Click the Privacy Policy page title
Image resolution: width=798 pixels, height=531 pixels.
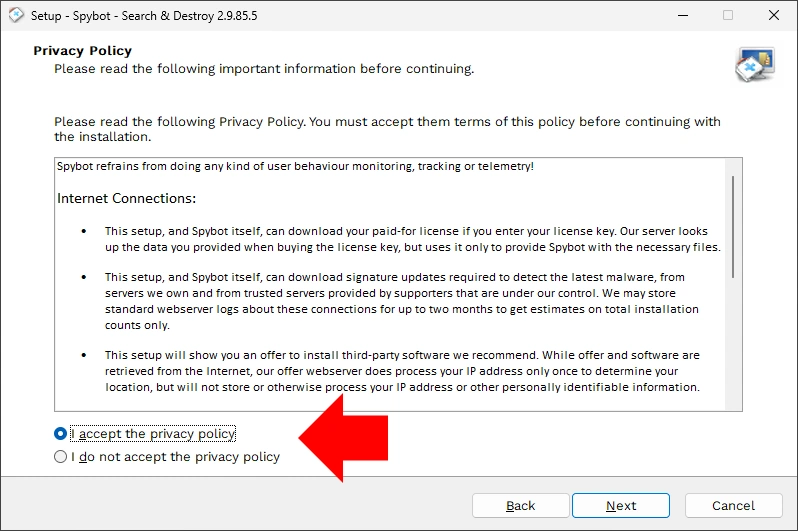82,50
